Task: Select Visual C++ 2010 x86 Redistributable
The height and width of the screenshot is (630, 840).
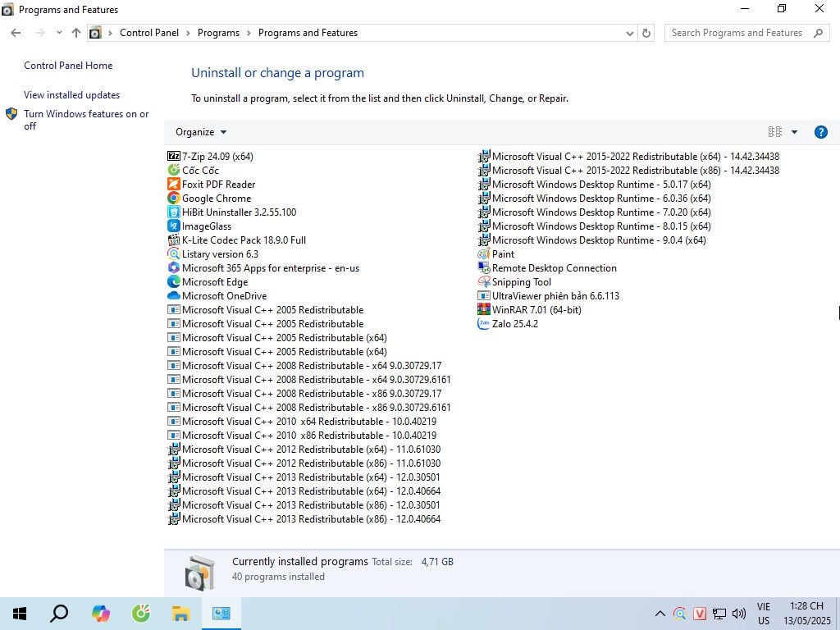Action: (302, 436)
